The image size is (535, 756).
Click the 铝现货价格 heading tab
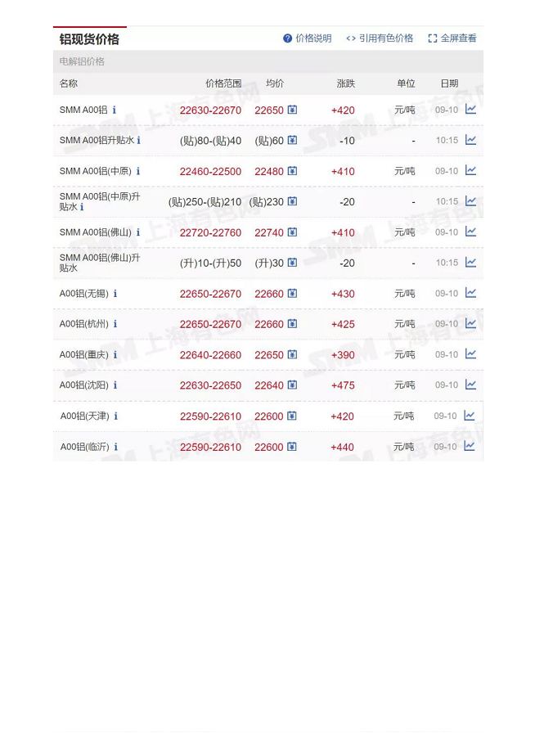(x=89, y=39)
